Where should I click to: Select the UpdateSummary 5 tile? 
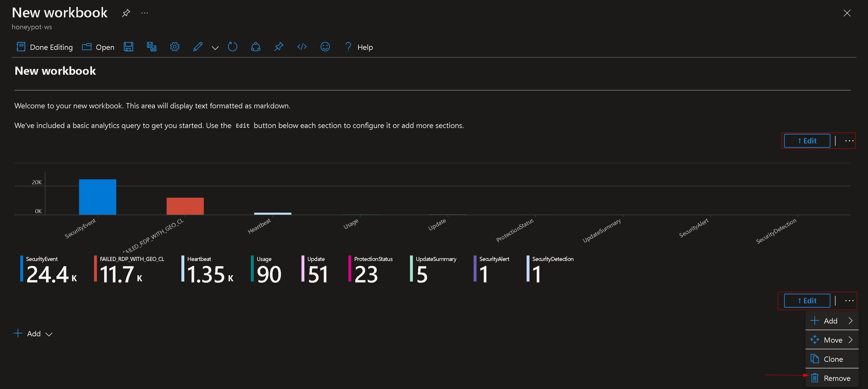click(433, 269)
